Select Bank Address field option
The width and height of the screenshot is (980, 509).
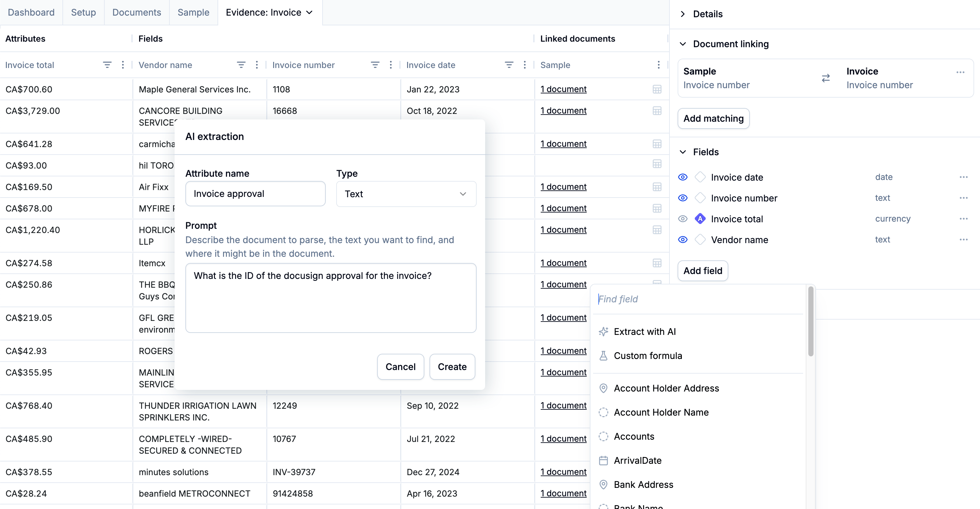pos(698,485)
